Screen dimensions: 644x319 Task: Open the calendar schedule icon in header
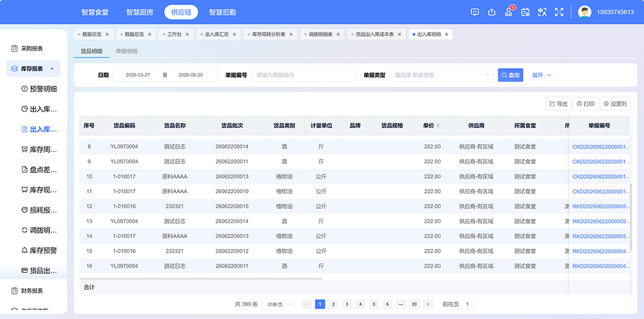tap(526, 12)
